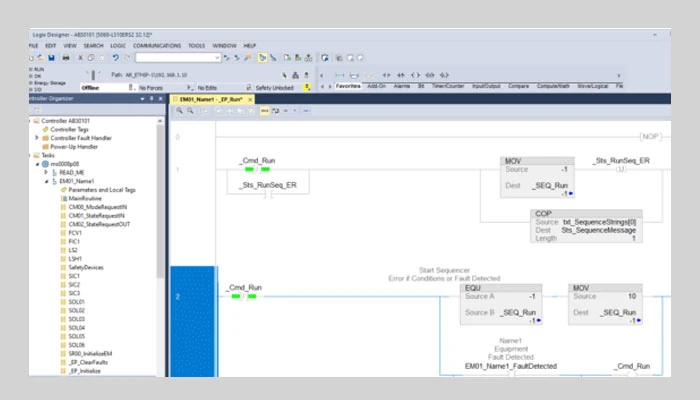Switch to the Input/Output instruction tab

click(x=486, y=86)
